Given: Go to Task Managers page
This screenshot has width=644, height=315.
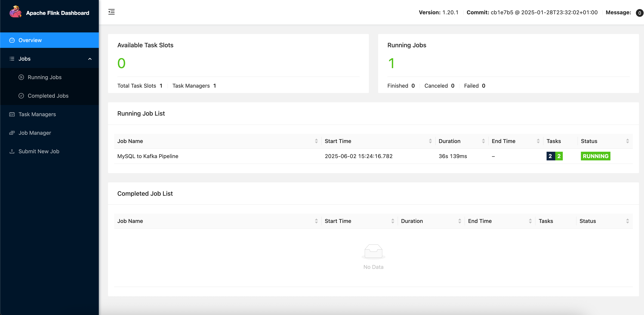Looking at the screenshot, I should click(x=49, y=114).
